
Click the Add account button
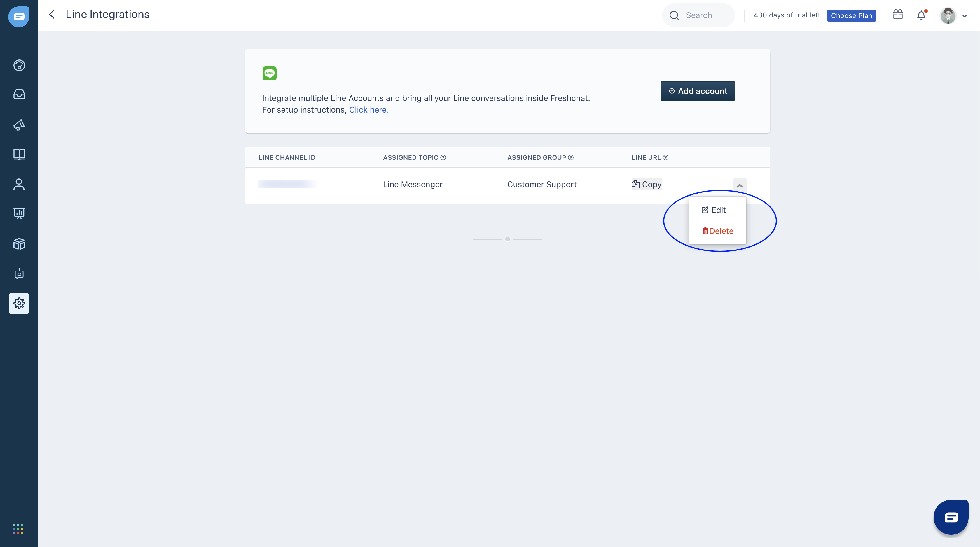coord(697,91)
